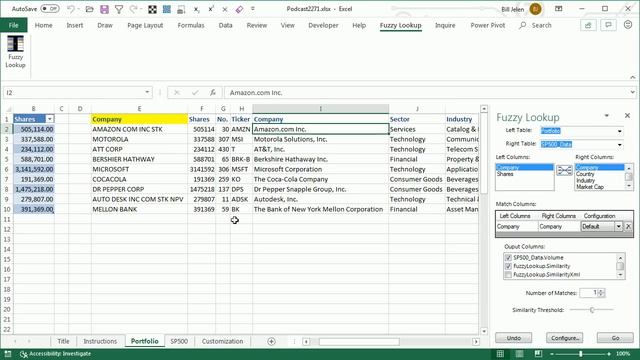Screen dimensions: 640x360
Task: Switch to Normal view in the status bar
Action: pos(500,354)
